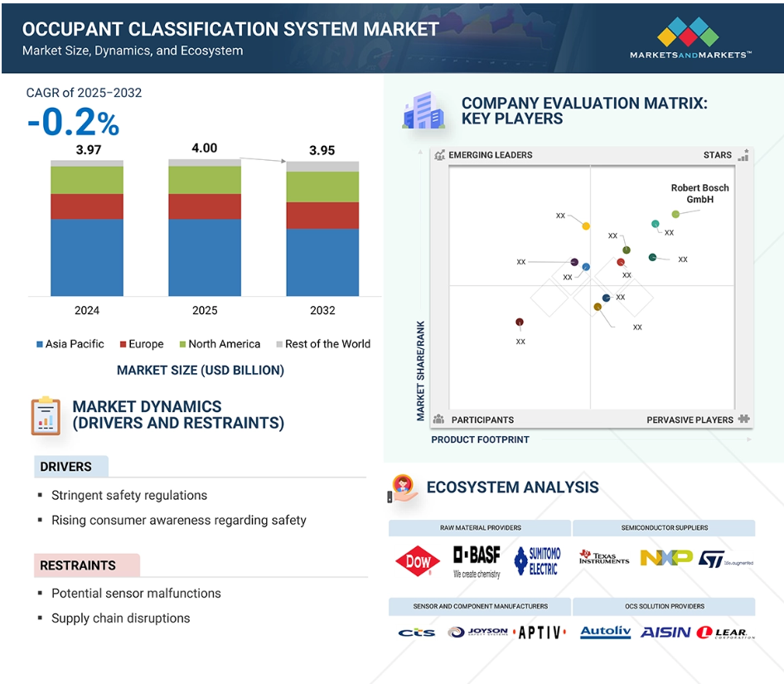Click the purple data point in the matrix
This screenshot has height=684, width=784.
click(x=574, y=262)
